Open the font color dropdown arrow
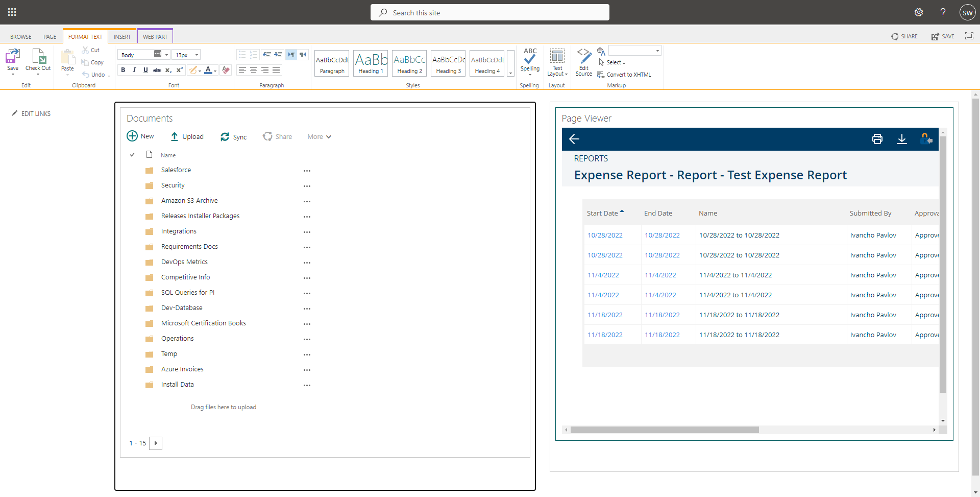This screenshot has width=980, height=497. click(215, 70)
